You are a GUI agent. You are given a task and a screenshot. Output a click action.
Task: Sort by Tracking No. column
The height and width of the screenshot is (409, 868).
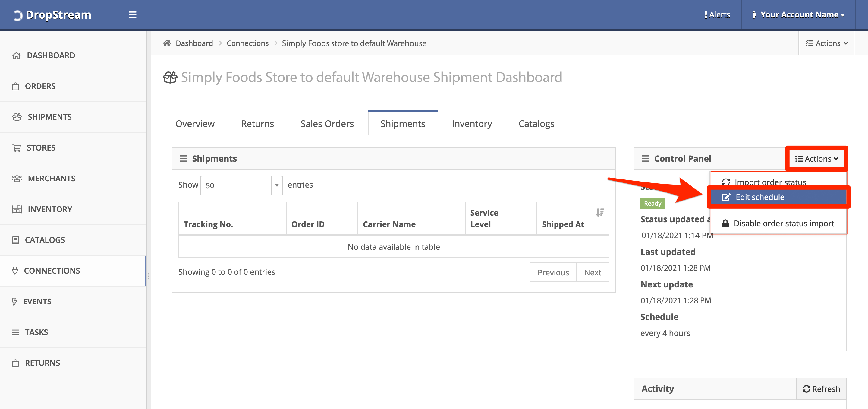[x=232, y=218]
